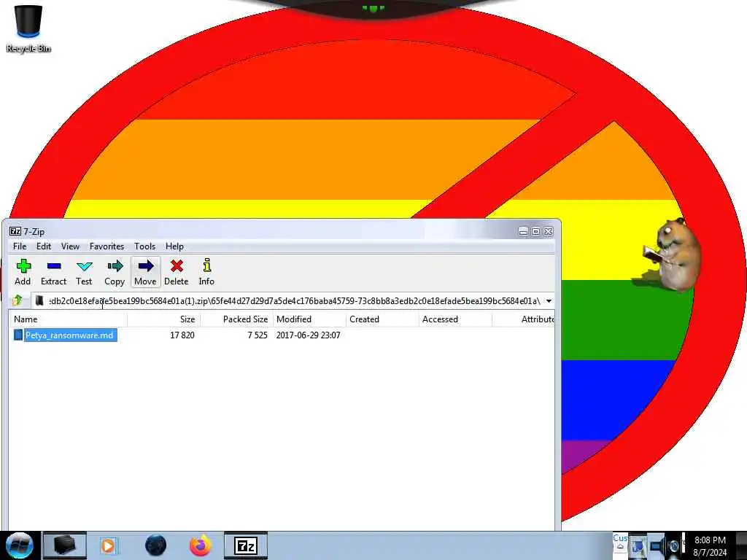Show hidden tray icons arrow
The image size is (747, 560).
tap(620, 547)
